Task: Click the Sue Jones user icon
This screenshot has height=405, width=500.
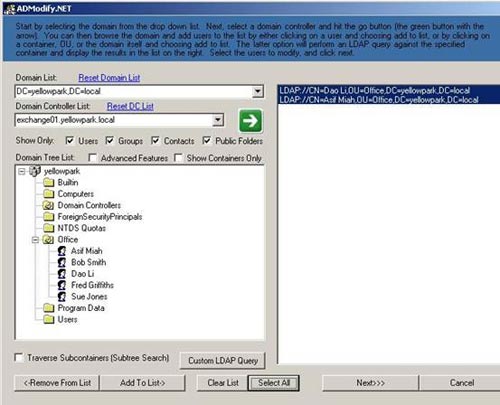Action: pyautogui.click(x=62, y=297)
